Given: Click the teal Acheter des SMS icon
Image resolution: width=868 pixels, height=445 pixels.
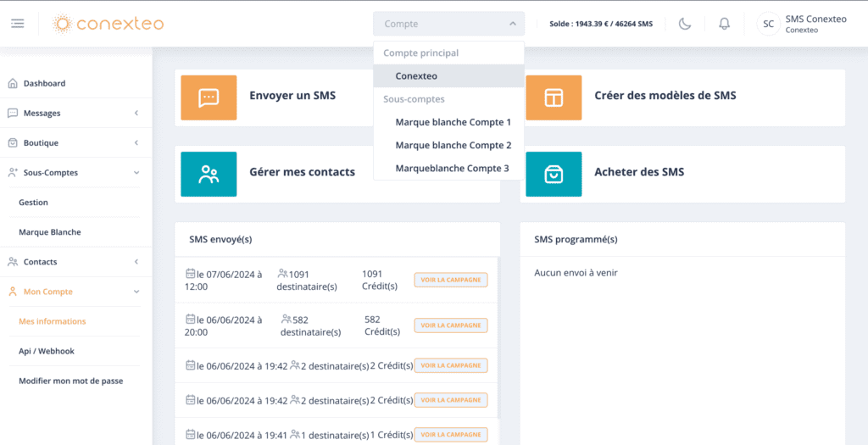Looking at the screenshot, I should point(554,175).
